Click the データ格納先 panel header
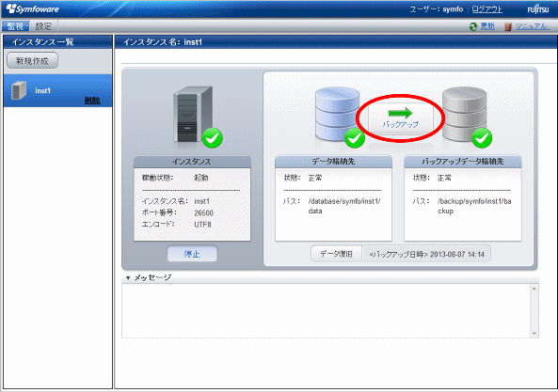 point(333,162)
